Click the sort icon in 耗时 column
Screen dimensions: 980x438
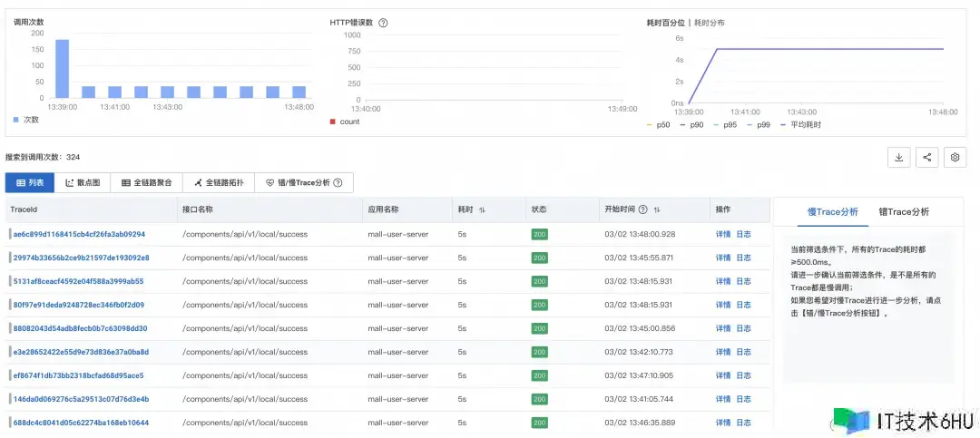[x=483, y=209]
